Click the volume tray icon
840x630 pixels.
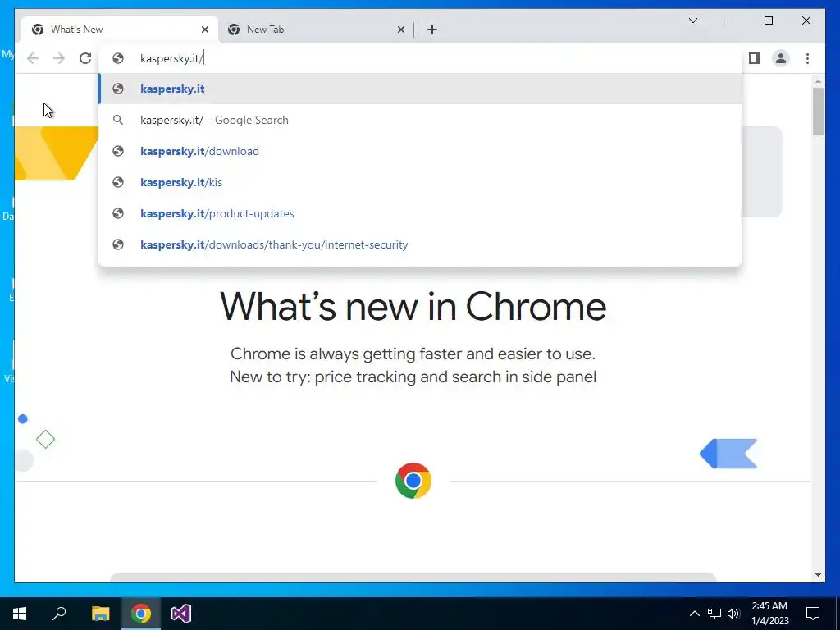(733, 614)
